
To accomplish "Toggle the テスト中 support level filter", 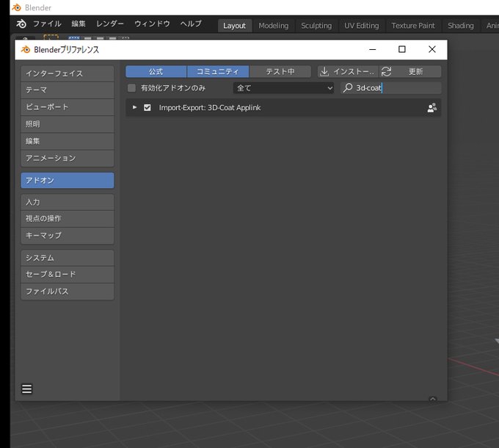I will (280, 71).
